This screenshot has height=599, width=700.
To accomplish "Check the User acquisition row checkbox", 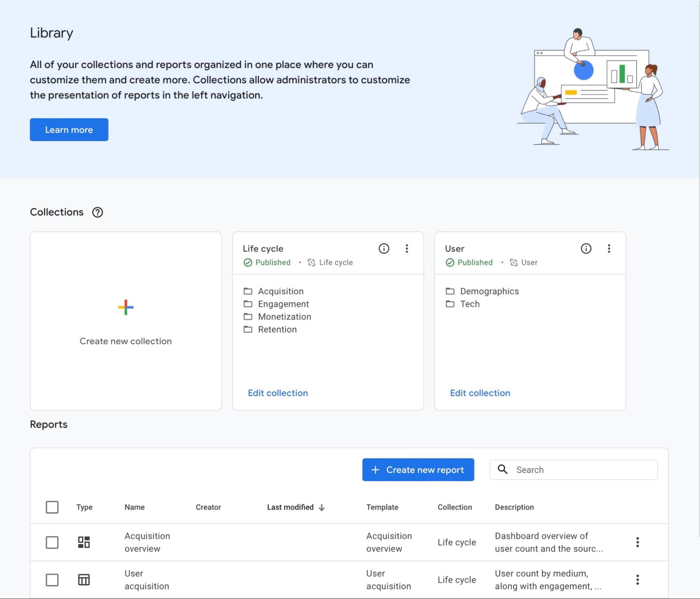I will [52, 580].
